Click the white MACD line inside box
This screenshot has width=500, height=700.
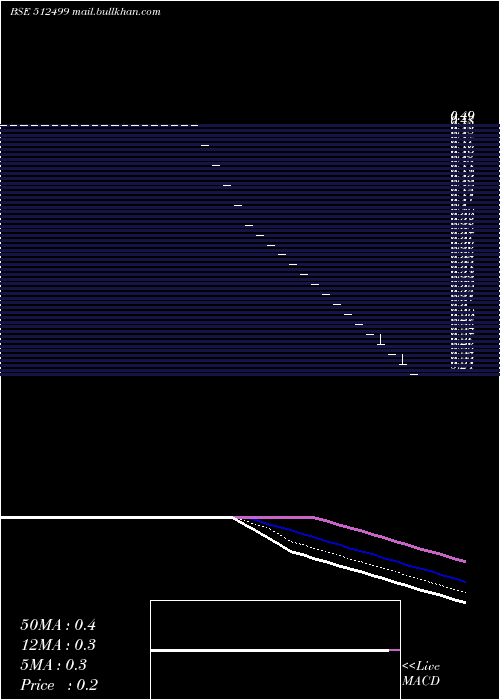pyautogui.click(x=270, y=650)
